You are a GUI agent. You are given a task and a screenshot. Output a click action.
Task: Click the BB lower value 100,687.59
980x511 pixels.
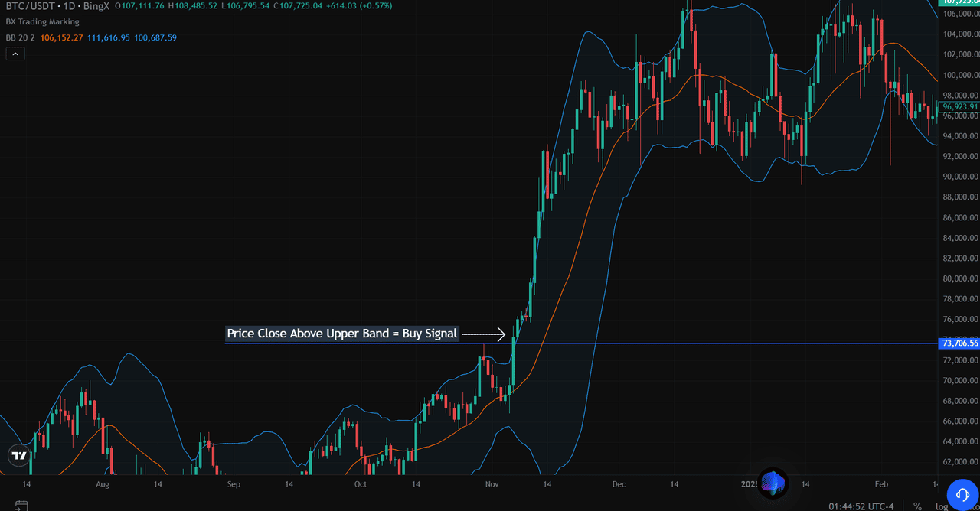[155, 37]
